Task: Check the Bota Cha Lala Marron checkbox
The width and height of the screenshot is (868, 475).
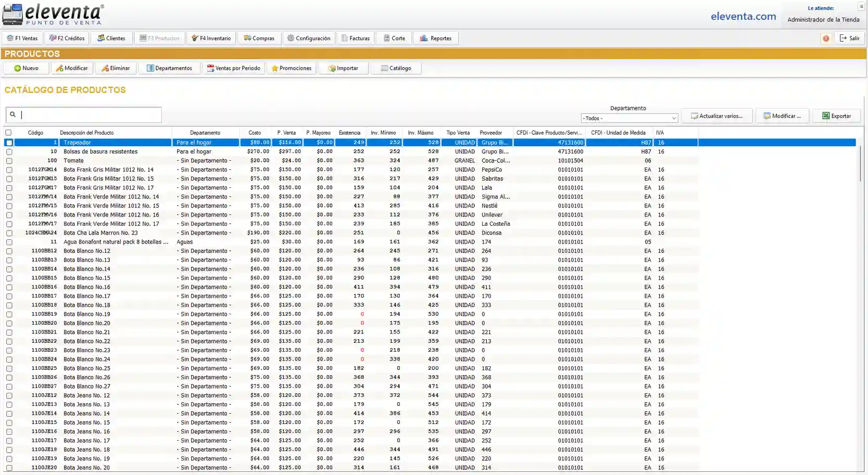Action: (x=9, y=233)
